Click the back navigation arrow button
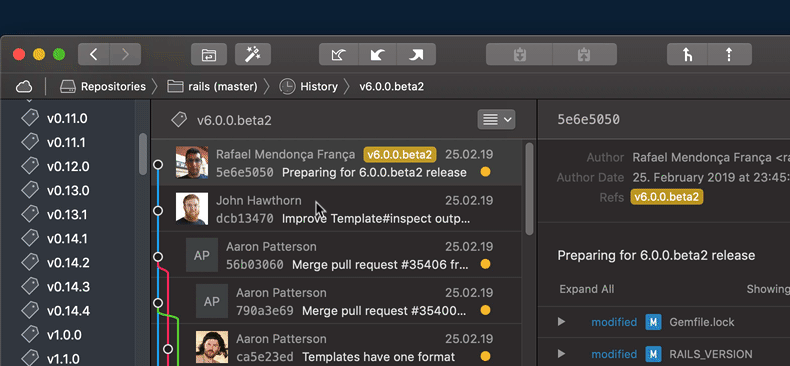790x366 pixels. click(x=94, y=54)
